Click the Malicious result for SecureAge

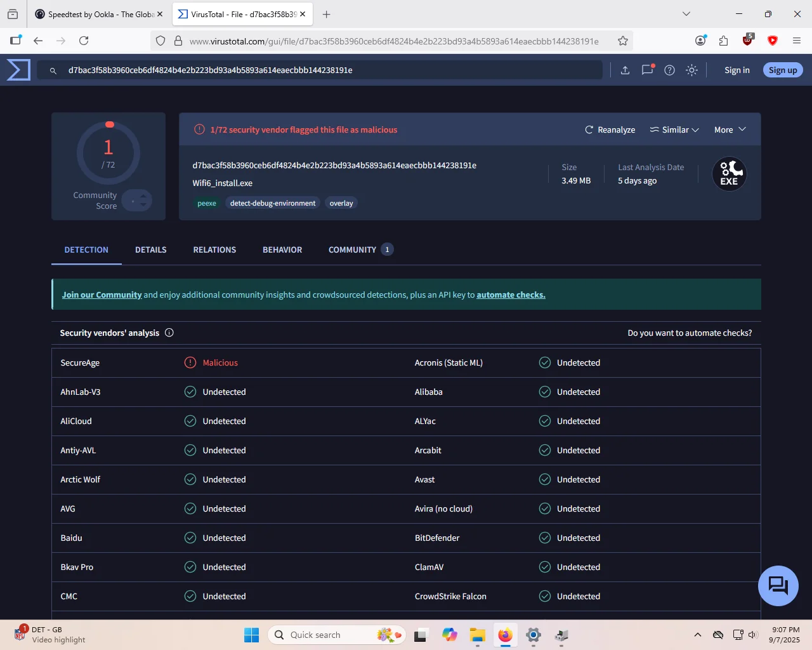pyautogui.click(x=220, y=363)
